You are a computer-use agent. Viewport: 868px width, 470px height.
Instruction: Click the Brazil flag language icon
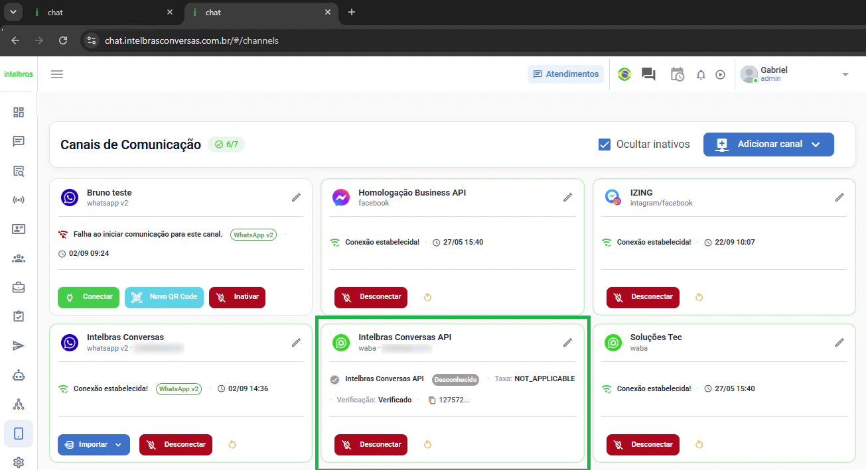pos(624,74)
